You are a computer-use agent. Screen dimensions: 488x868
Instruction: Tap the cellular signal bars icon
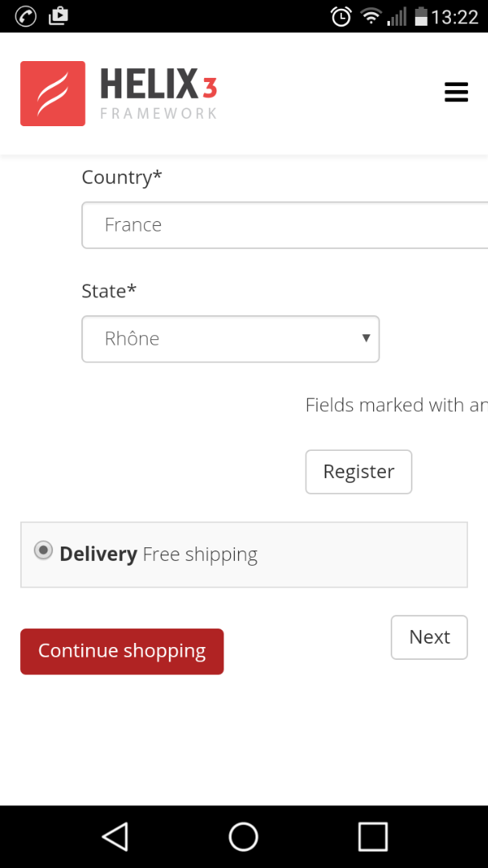pos(396,16)
